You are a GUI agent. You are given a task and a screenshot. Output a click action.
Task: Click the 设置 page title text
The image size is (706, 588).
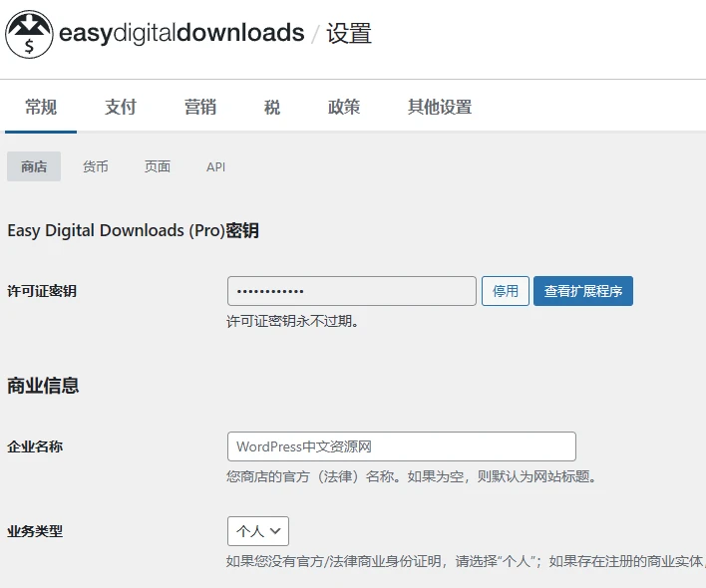pos(349,33)
